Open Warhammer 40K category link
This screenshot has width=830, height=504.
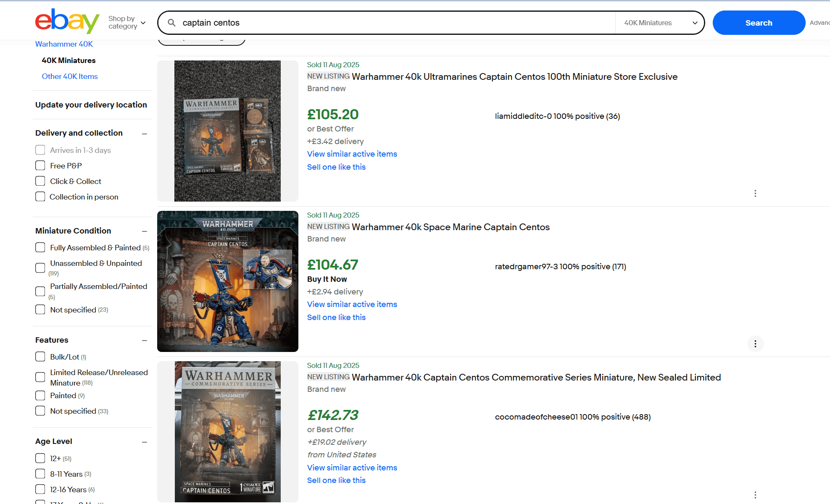[x=64, y=44]
